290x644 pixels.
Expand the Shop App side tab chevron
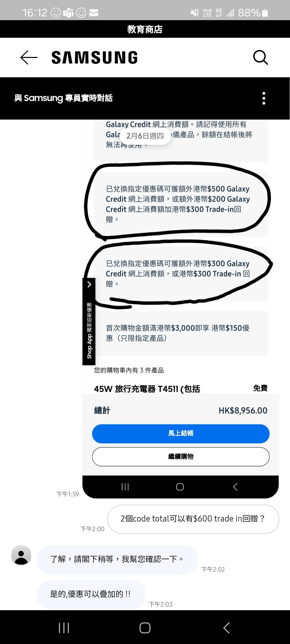tap(89, 284)
